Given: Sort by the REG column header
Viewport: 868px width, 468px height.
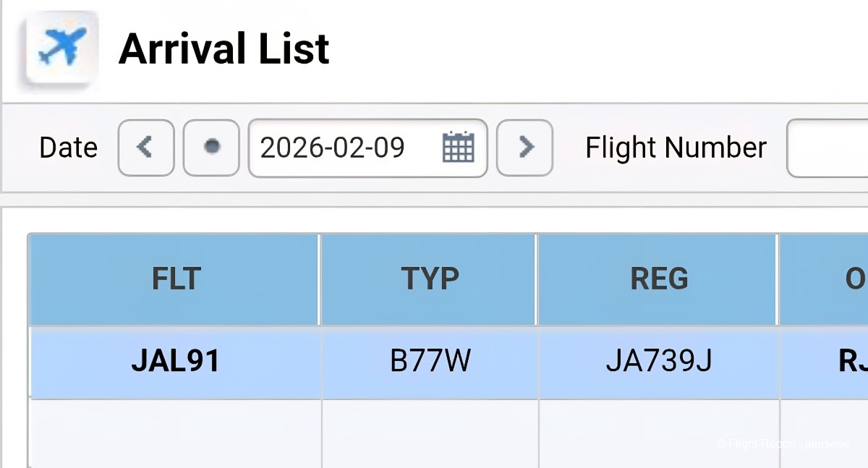Looking at the screenshot, I should (658, 279).
